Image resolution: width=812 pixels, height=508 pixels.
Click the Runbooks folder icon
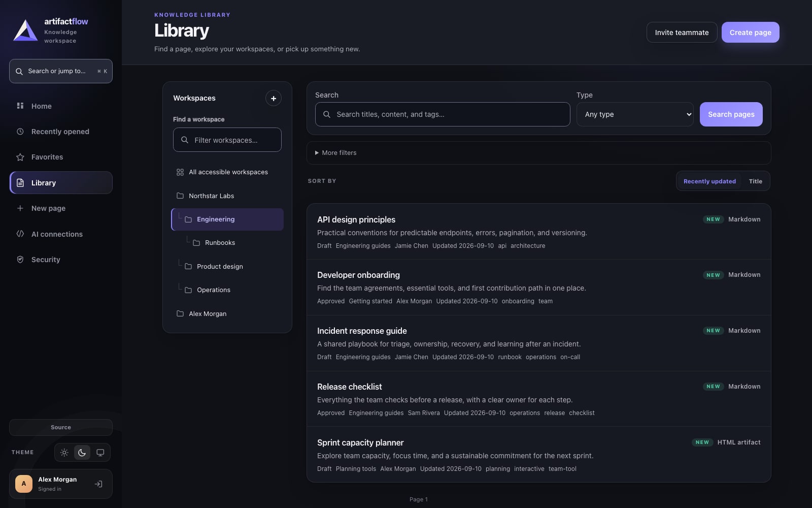pos(196,243)
